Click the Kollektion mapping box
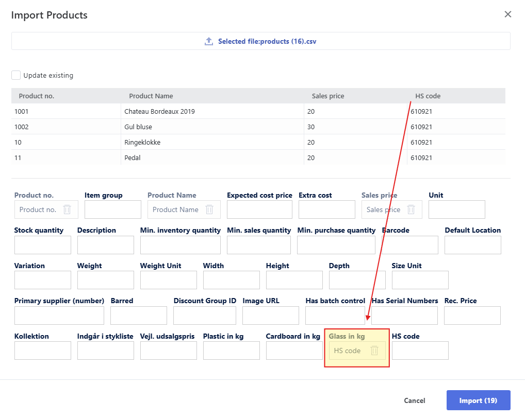Image resolution: width=525 pixels, height=420 pixels. (43, 350)
